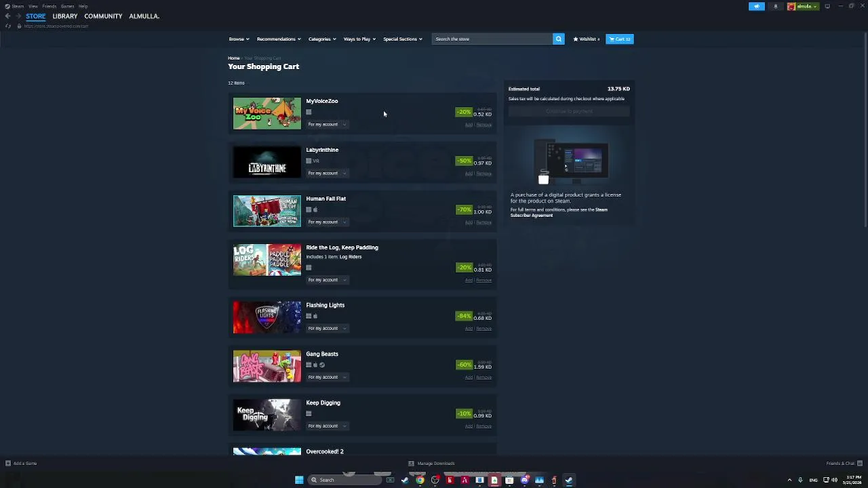Expand the Categories dropdown

pyautogui.click(x=322, y=39)
